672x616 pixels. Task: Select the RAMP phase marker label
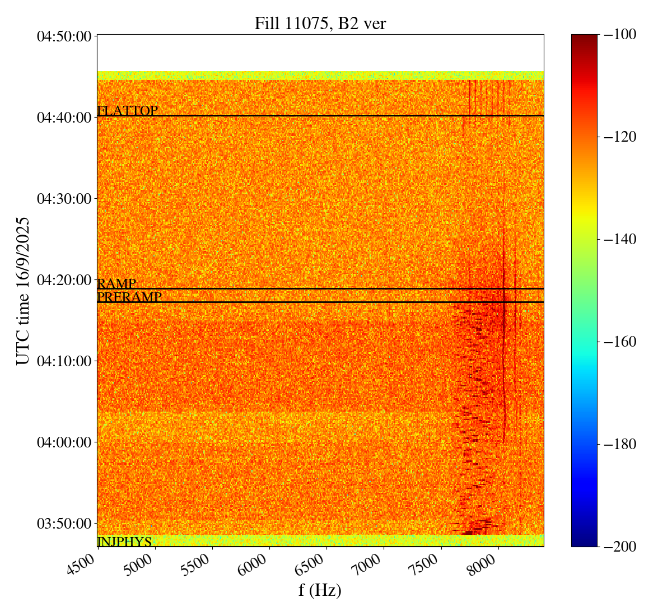(116, 284)
